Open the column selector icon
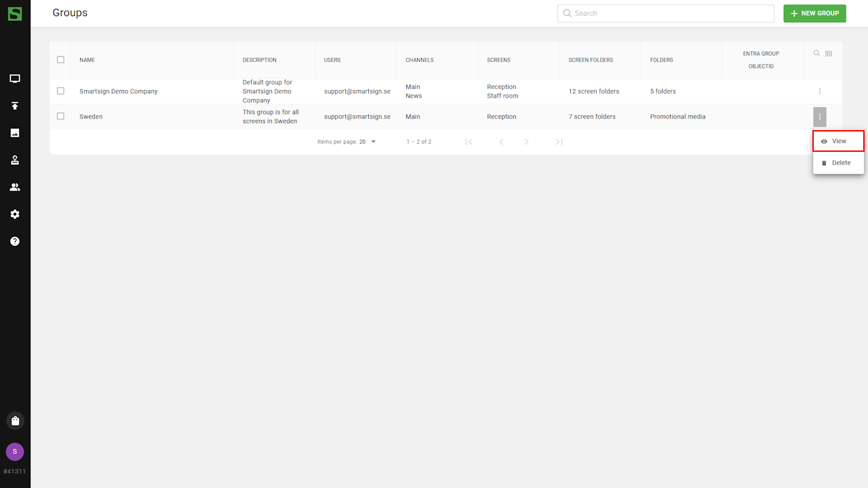Viewport: 868px width, 488px height. click(829, 54)
